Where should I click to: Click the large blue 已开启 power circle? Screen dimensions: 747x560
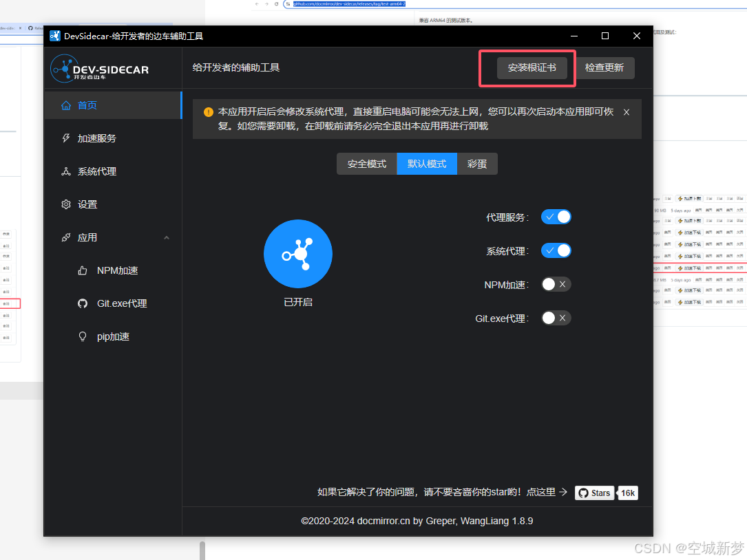point(298,254)
